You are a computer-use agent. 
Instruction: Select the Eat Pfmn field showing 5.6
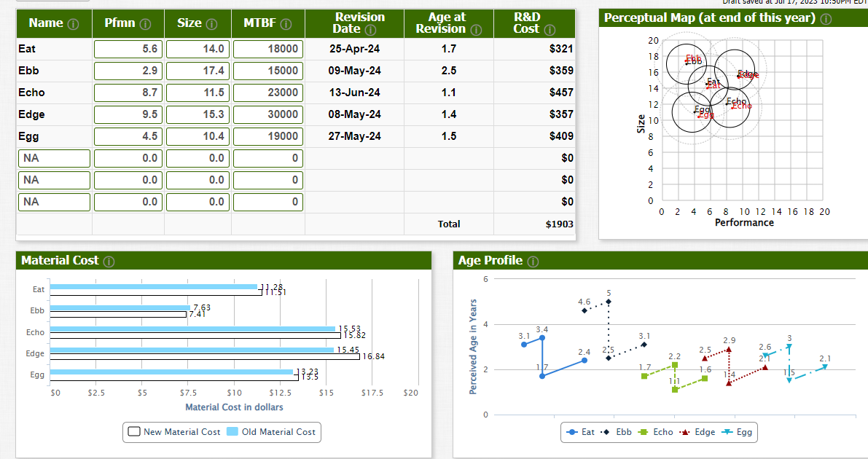(128, 49)
